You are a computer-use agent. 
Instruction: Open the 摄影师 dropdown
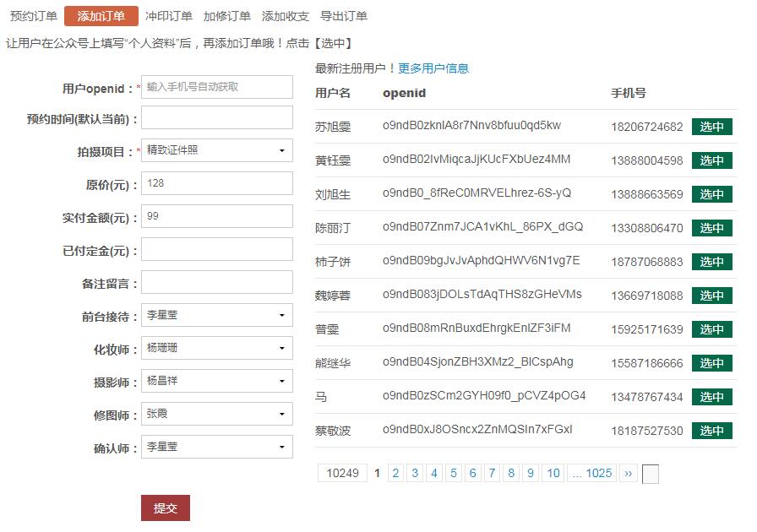217,382
